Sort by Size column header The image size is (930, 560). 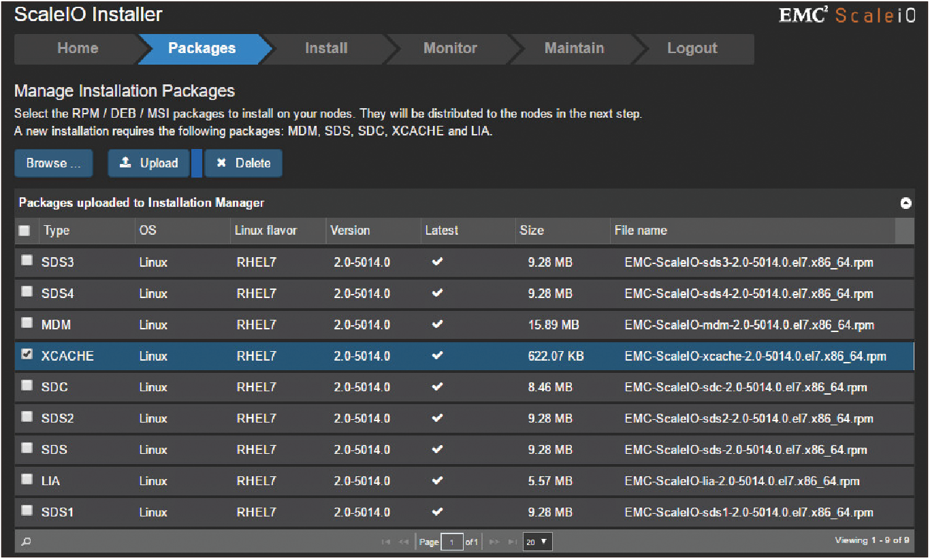pyautogui.click(x=562, y=231)
